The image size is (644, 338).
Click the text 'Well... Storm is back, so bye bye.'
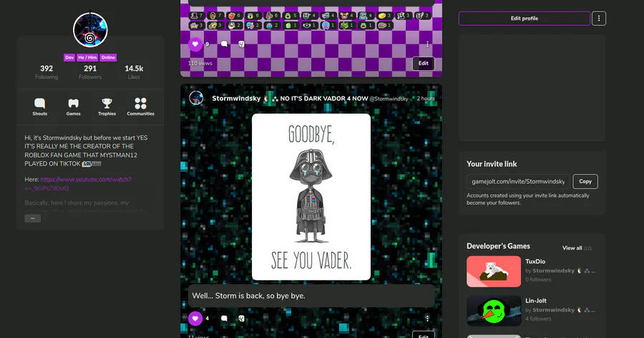pos(248,296)
